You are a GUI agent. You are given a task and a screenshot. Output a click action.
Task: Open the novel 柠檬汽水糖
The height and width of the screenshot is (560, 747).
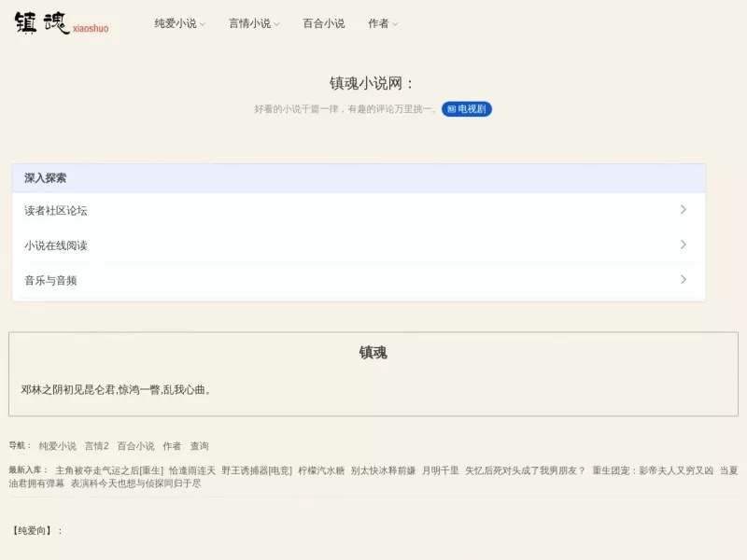coord(321,470)
